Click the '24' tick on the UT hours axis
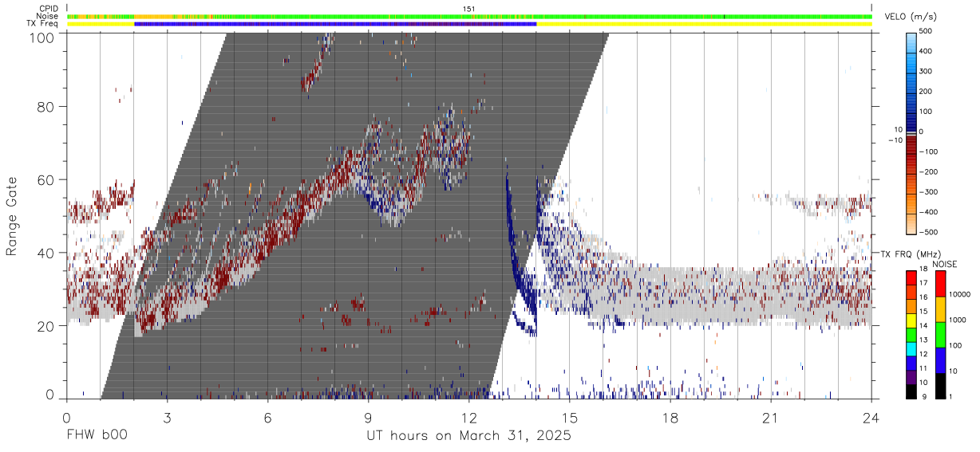Screen dimensions: 980x452 pos(871,417)
